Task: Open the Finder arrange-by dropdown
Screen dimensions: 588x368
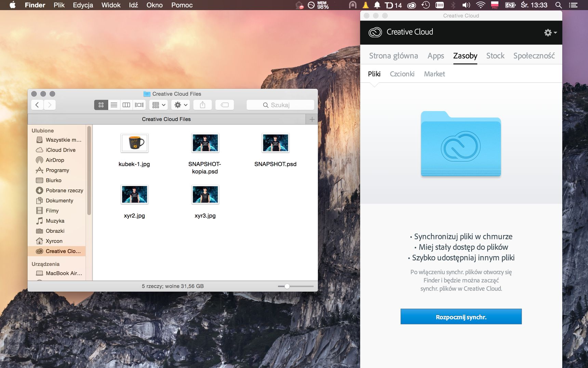Action: (159, 105)
